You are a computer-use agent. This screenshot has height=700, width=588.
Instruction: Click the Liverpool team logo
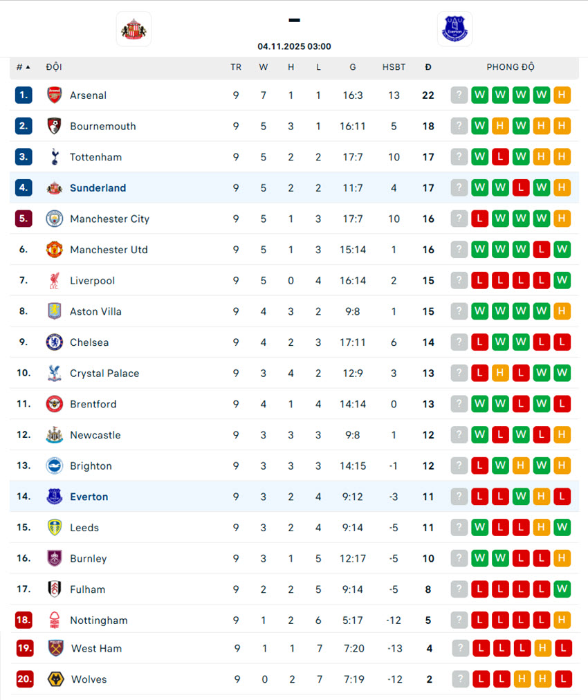pyautogui.click(x=55, y=281)
